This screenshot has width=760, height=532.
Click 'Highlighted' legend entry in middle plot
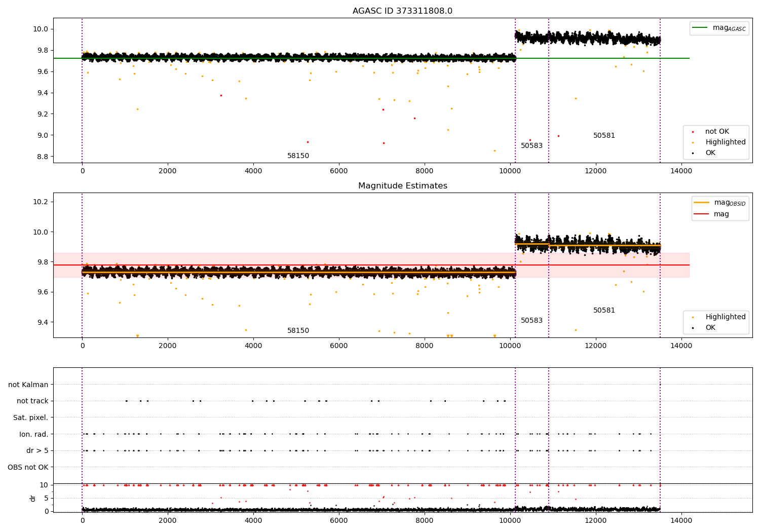(719, 317)
